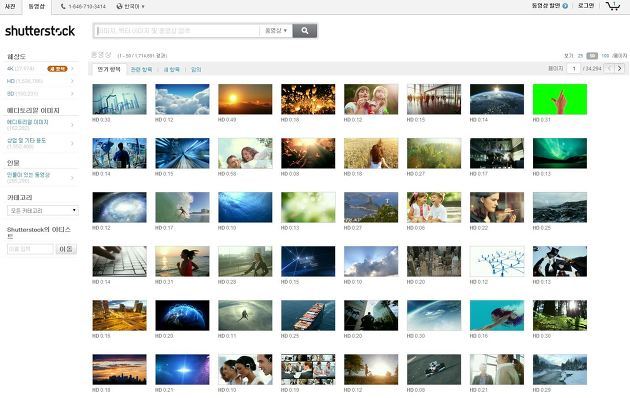This screenshot has height=398, width=630.
Task: Open the 동영상 할인 arrow icon
Action: [565, 6]
